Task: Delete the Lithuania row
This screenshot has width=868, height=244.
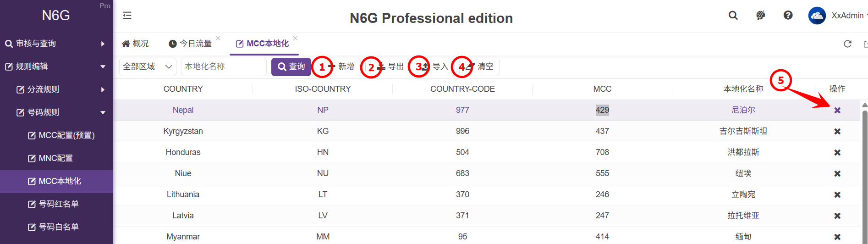Action: point(837,194)
